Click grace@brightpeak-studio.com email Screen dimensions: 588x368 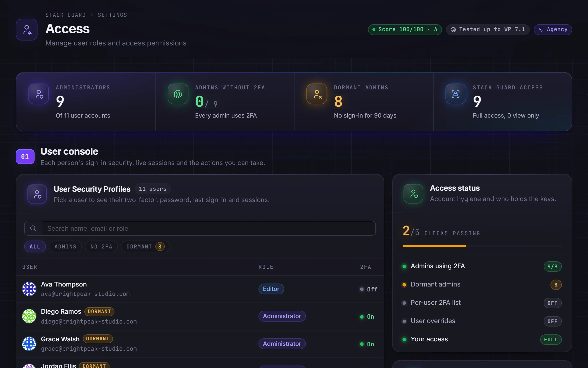coord(89,349)
